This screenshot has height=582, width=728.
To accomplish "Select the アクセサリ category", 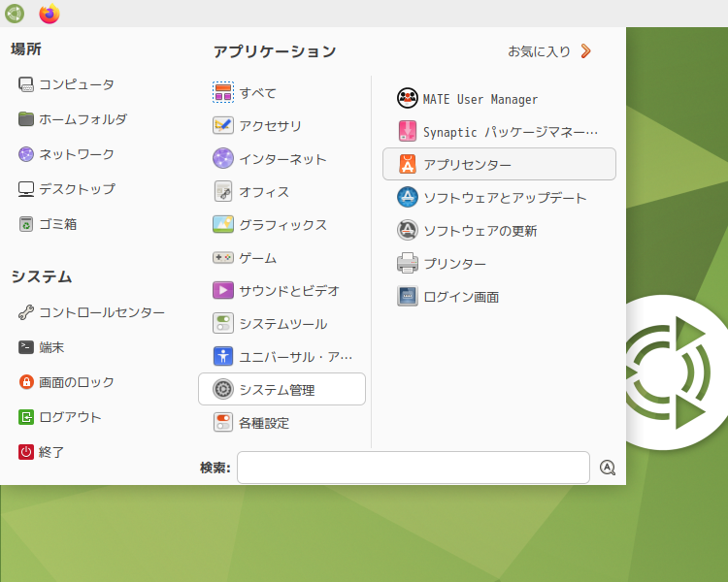I will pos(281,126).
